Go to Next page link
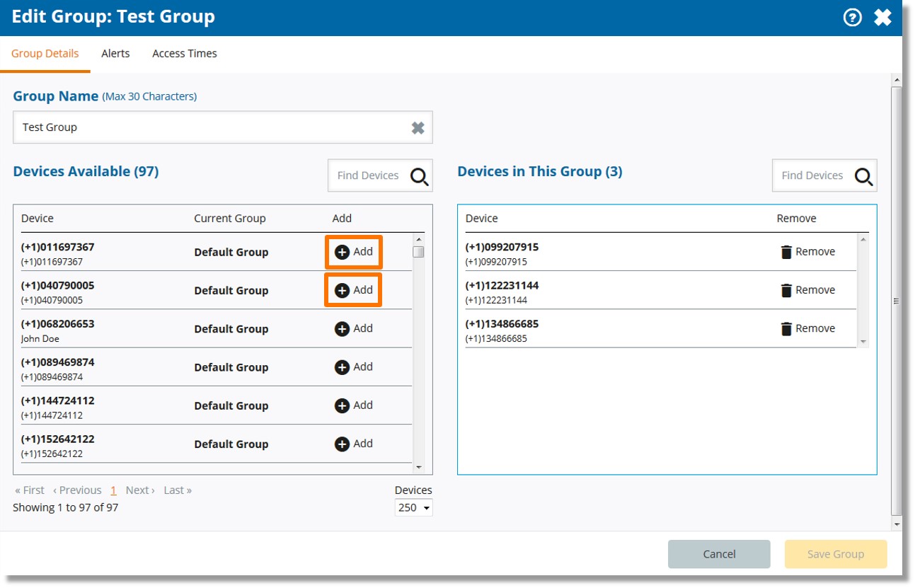 tap(140, 490)
